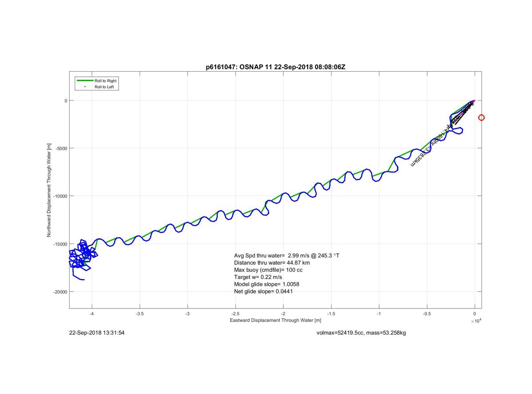Click the "Max buoy (cmdfile)= 100 cc" annotation
The width and height of the screenshot is (532, 394).
coord(268,270)
